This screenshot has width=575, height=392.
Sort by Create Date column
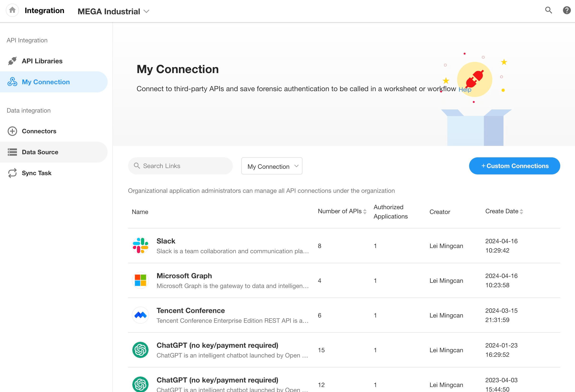tap(521, 211)
